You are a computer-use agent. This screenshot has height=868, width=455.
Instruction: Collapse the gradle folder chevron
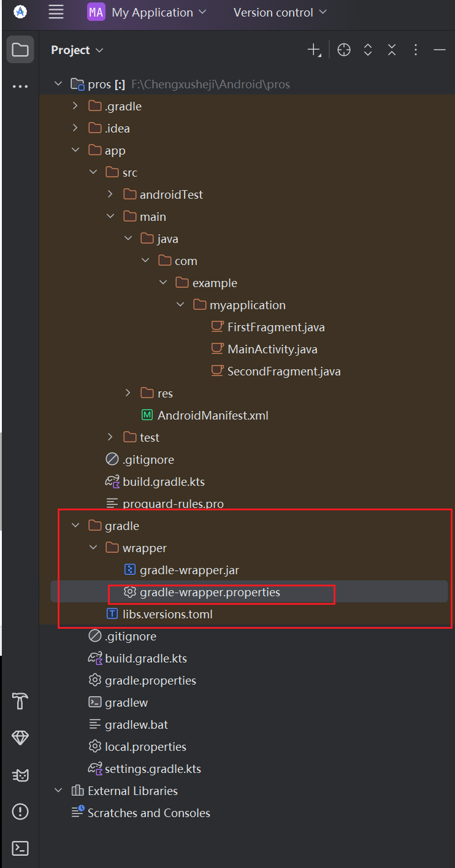[x=75, y=526]
